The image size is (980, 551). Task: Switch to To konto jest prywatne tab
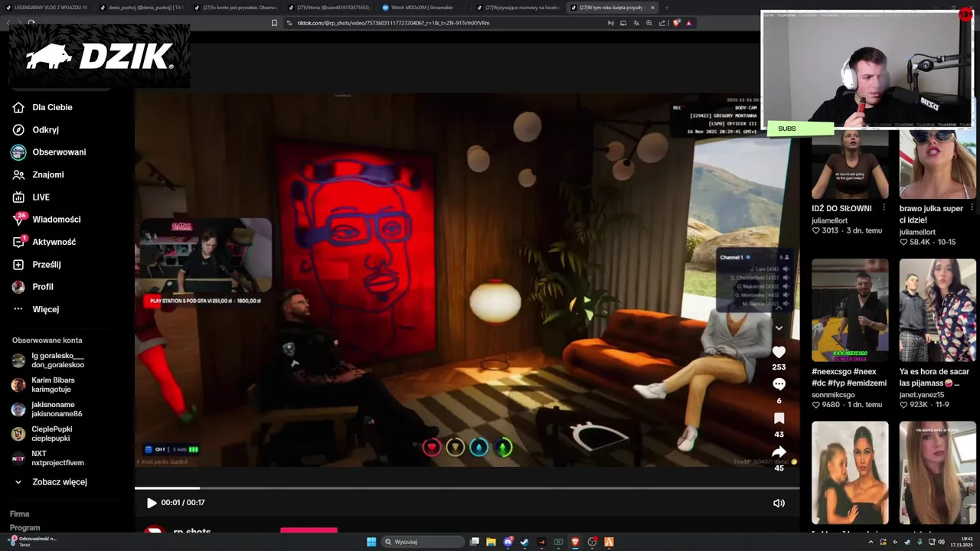236,8
